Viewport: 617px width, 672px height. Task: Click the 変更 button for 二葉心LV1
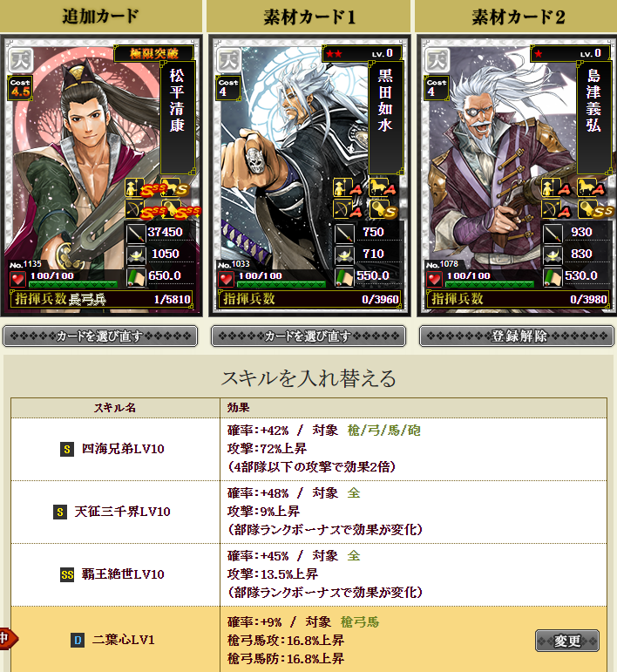567,641
